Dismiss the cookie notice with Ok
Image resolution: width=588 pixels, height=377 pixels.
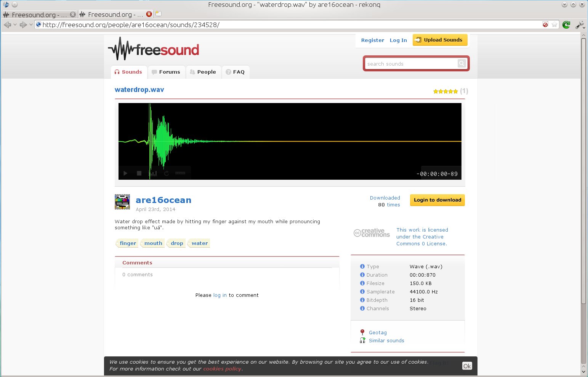(467, 366)
